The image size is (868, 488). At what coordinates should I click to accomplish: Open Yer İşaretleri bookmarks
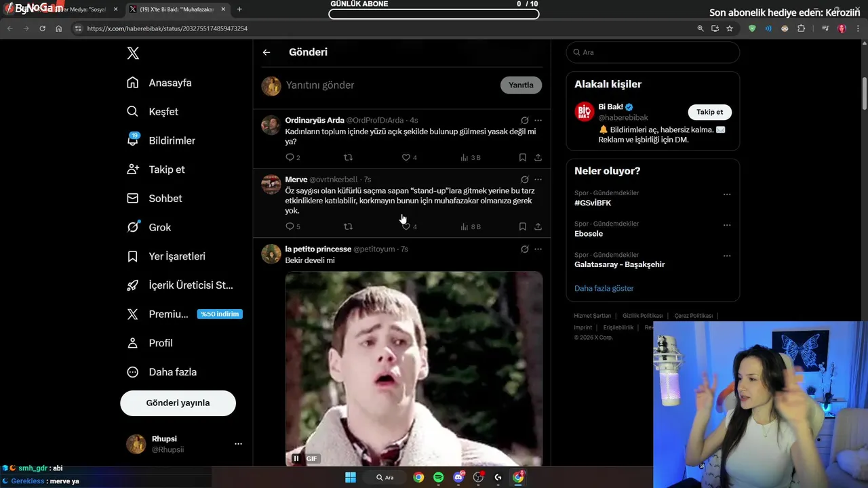click(166, 256)
